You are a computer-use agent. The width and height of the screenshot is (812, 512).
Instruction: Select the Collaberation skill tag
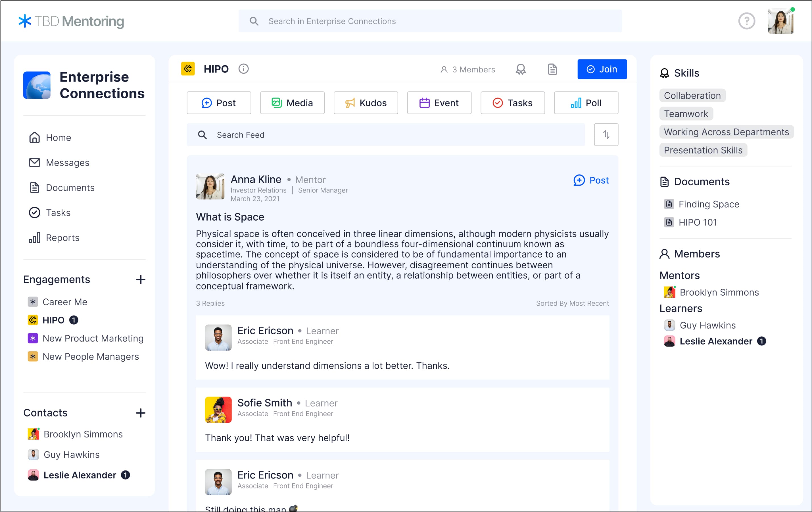click(x=692, y=96)
